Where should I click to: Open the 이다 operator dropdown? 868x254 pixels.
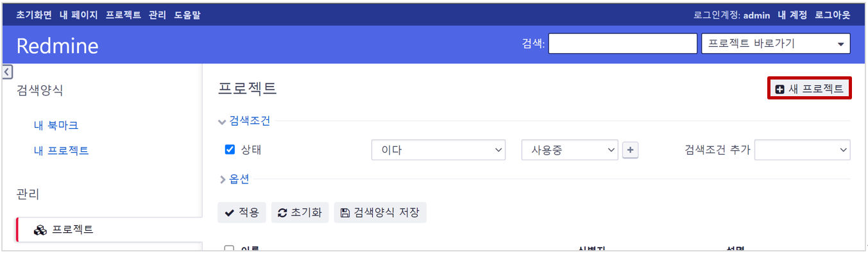439,150
